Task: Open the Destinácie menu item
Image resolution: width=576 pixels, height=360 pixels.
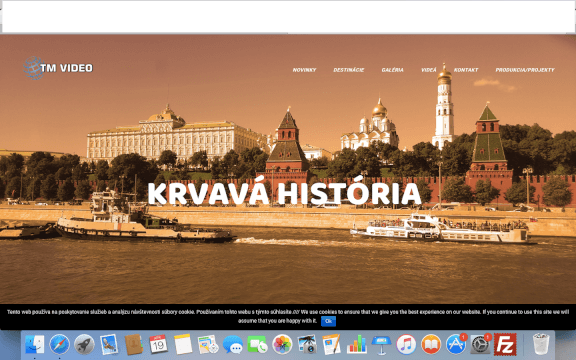Action: (349, 70)
